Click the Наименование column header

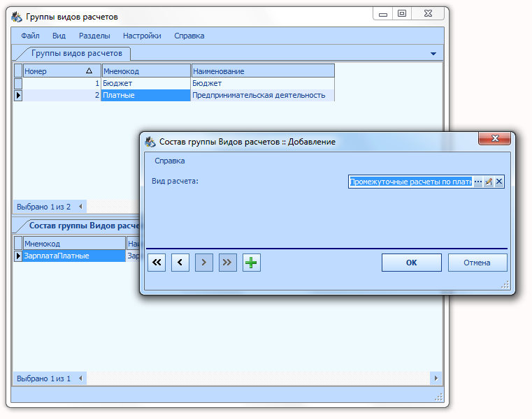[x=263, y=71]
